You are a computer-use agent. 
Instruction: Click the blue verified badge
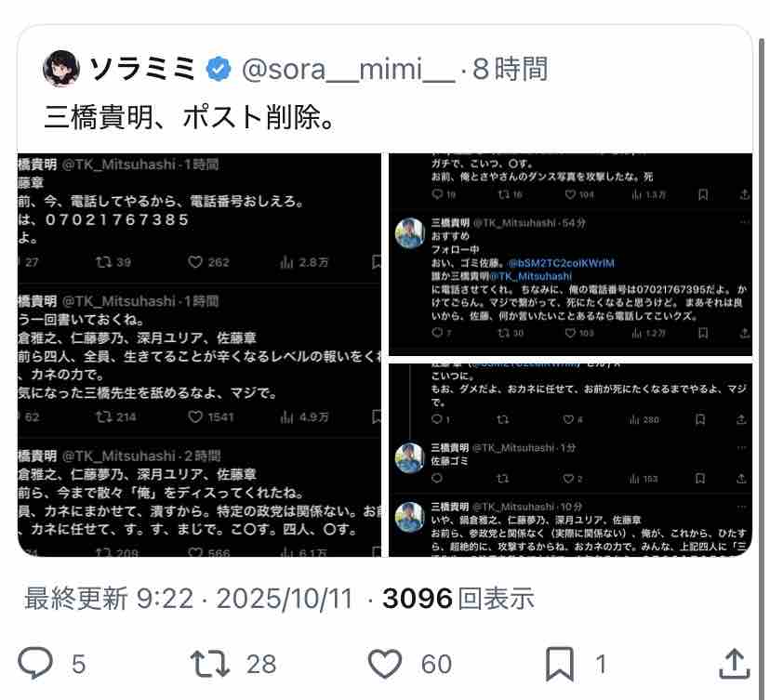(219, 69)
